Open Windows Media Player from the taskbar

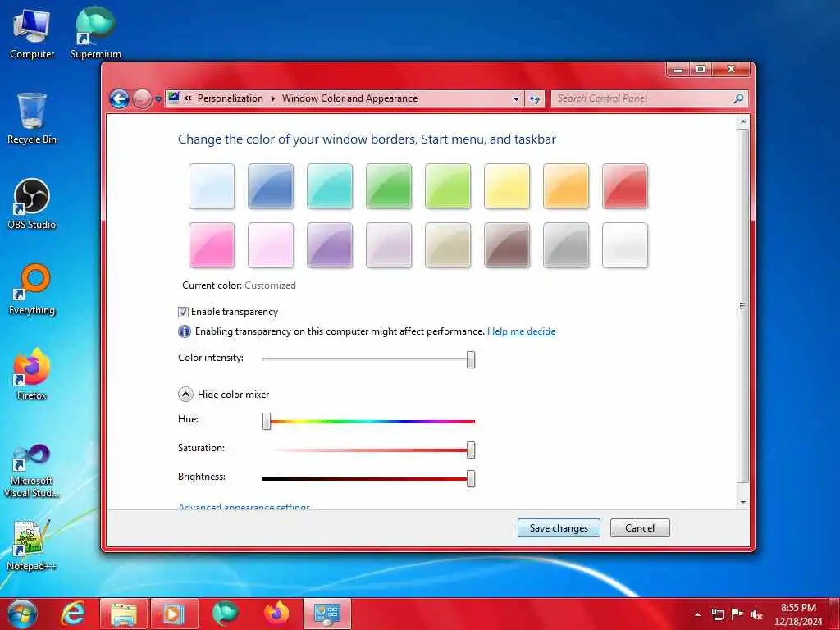click(174, 614)
